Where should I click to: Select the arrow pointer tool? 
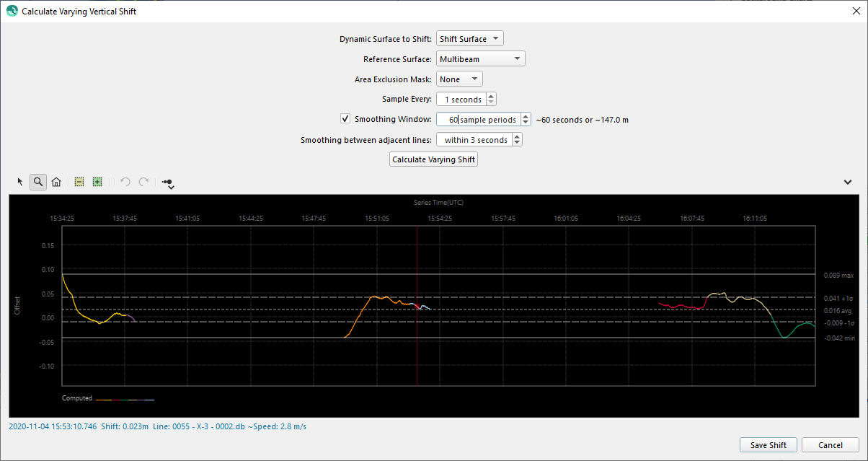pos(20,183)
